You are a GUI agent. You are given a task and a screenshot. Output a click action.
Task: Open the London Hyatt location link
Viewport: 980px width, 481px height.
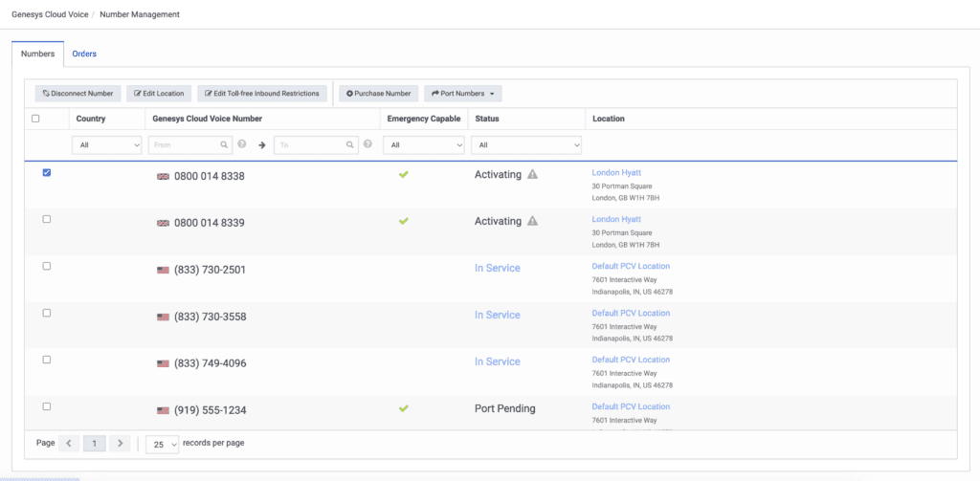click(616, 172)
